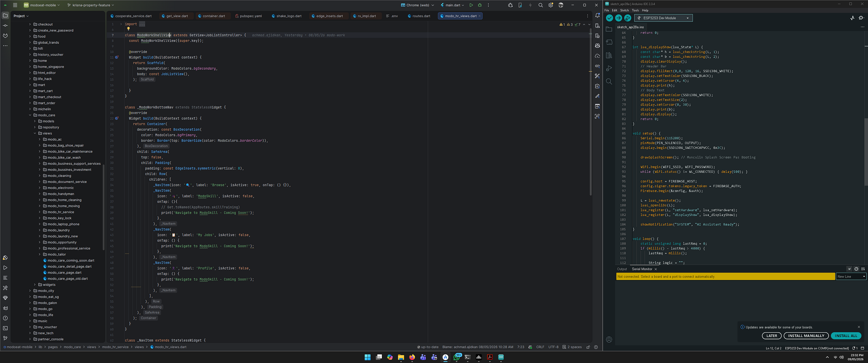Open Firefox from the taskbar
The image size is (868, 363).
click(412, 357)
